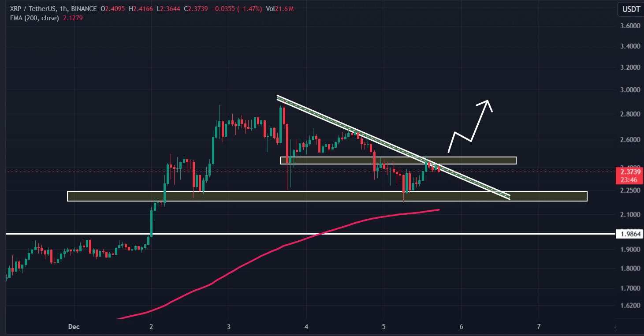Click the 1.7000 price axis label
644x336 pixels.
[x=629, y=288]
